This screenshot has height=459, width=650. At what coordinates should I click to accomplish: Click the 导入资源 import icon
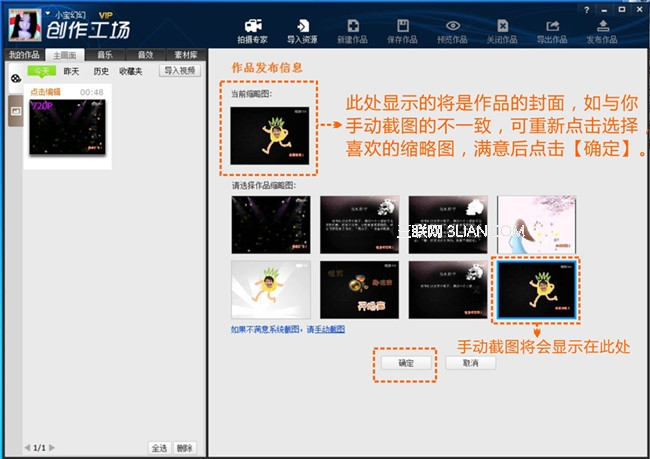click(302, 31)
